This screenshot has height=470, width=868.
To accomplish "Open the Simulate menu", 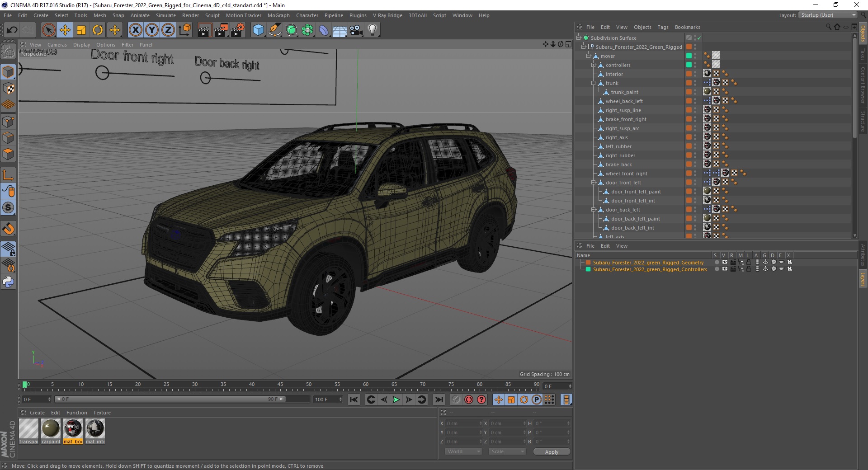I will [x=166, y=15].
